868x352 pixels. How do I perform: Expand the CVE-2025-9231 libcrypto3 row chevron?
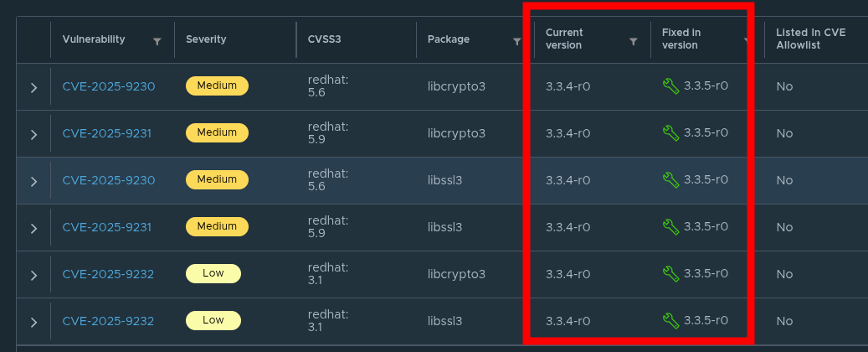pyautogui.click(x=33, y=134)
